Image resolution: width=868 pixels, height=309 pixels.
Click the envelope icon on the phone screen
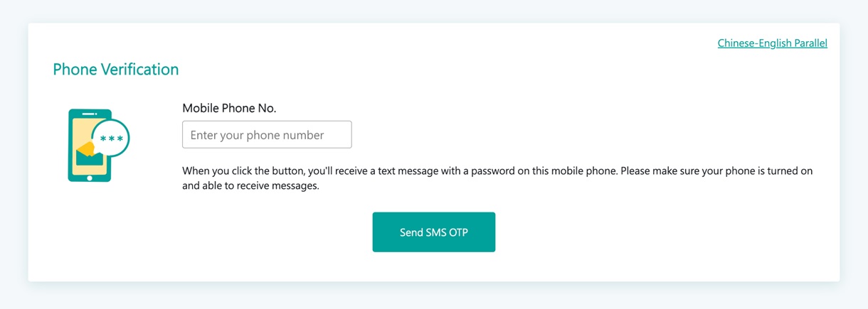89,156
